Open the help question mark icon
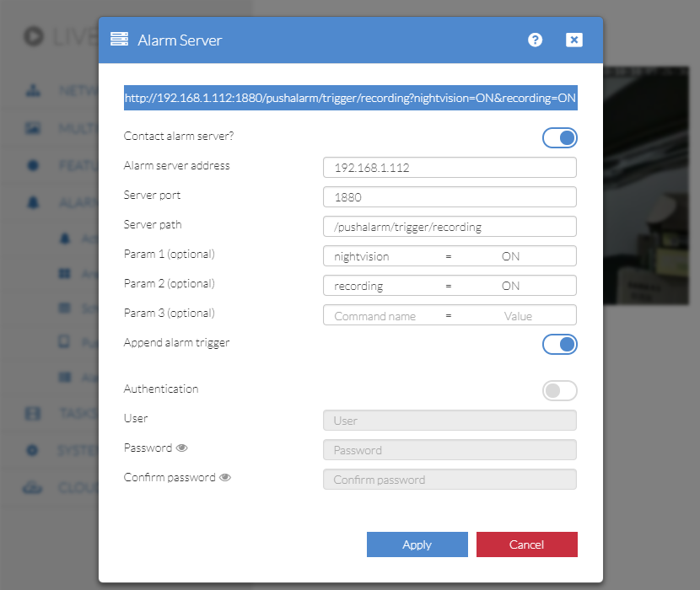Image resolution: width=700 pixels, height=590 pixels. pos(535,40)
